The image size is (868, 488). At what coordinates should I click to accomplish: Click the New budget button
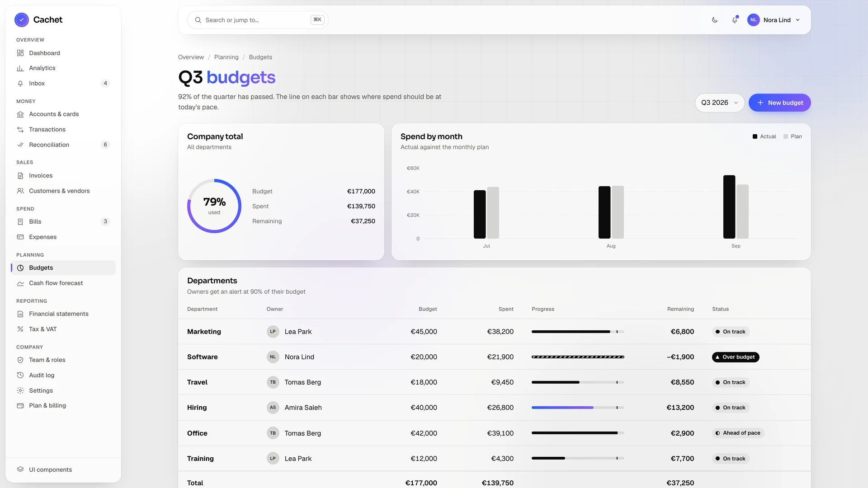(x=779, y=103)
